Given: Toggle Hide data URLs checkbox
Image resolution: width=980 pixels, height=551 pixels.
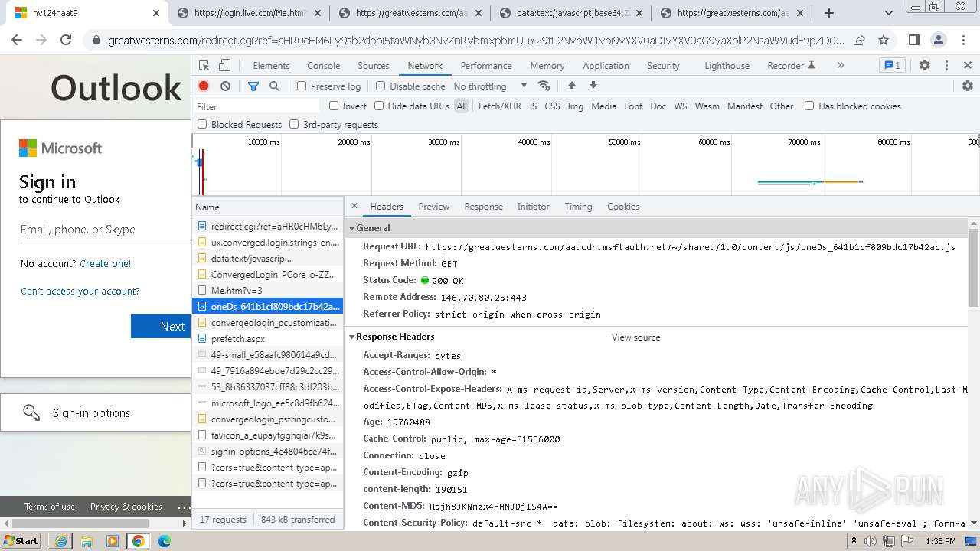Looking at the screenshot, I should coord(379,106).
